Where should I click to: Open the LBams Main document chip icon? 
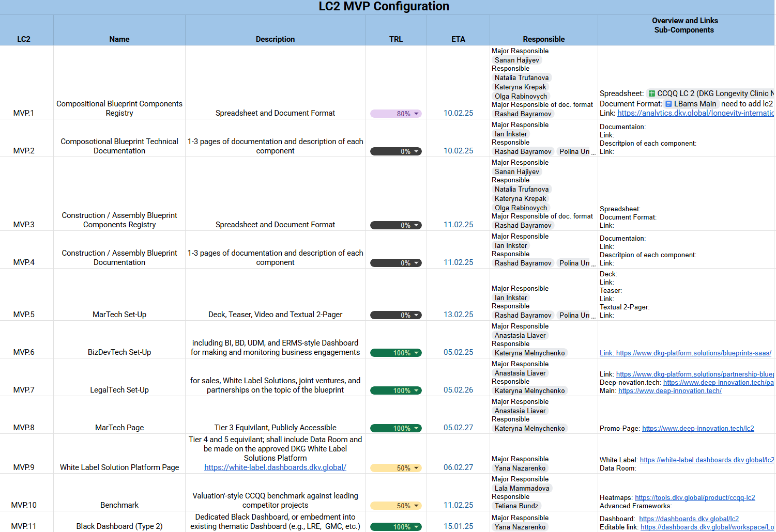coord(668,104)
